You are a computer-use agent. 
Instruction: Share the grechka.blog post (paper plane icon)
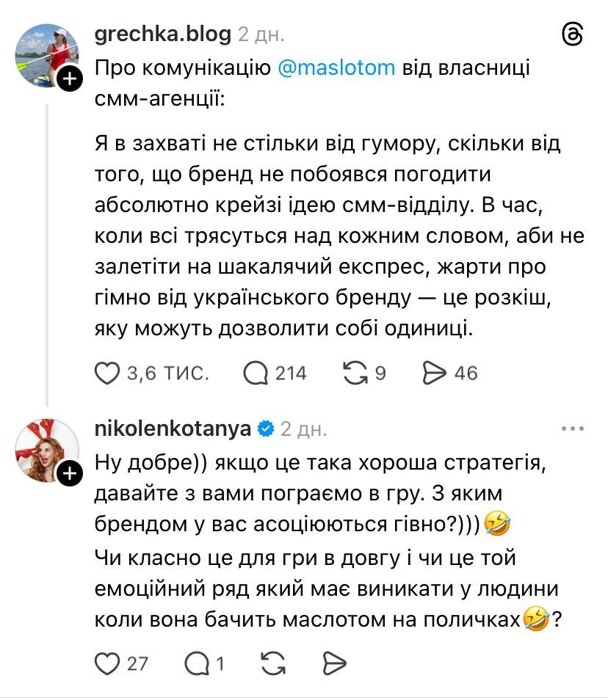pyautogui.click(x=435, y=373)
